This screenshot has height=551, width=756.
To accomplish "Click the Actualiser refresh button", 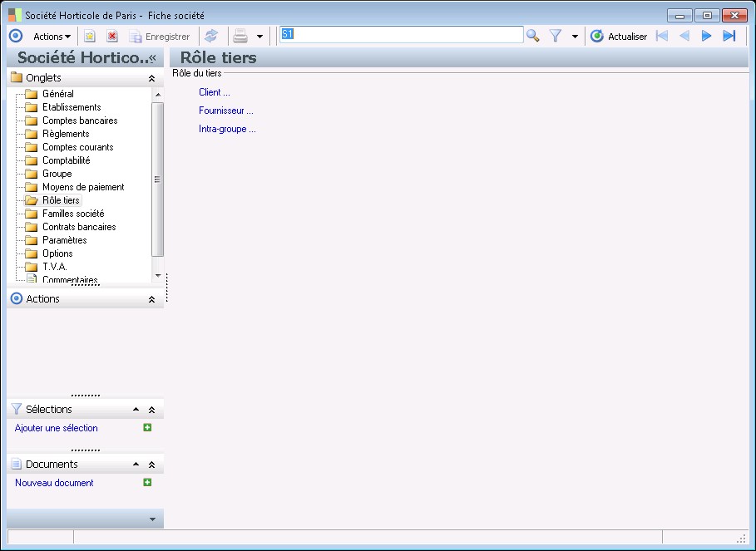I will [x=619, y=37].
